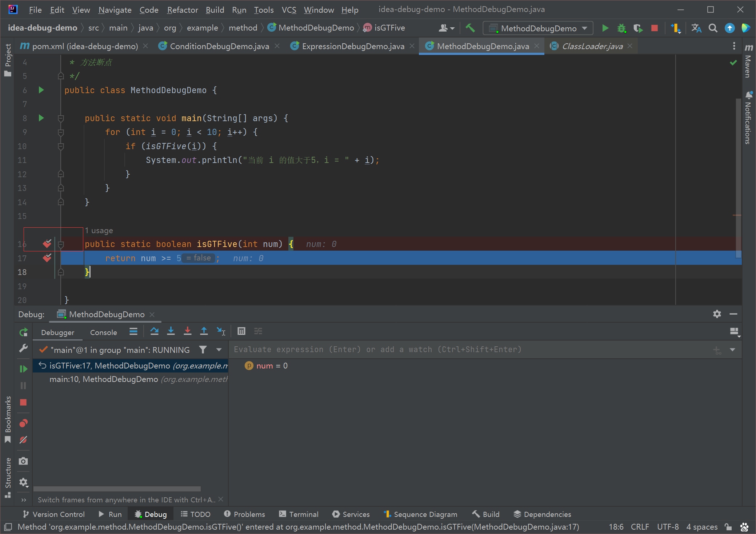Toggle the Mute Breakpoints button
The height and width of the screenshot is (534, 756).
[23, 440]
